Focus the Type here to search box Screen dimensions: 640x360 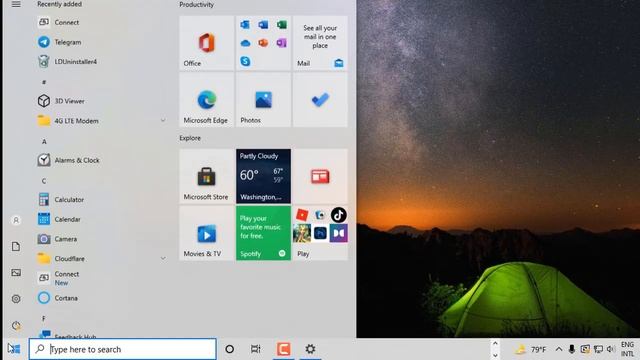122,349
